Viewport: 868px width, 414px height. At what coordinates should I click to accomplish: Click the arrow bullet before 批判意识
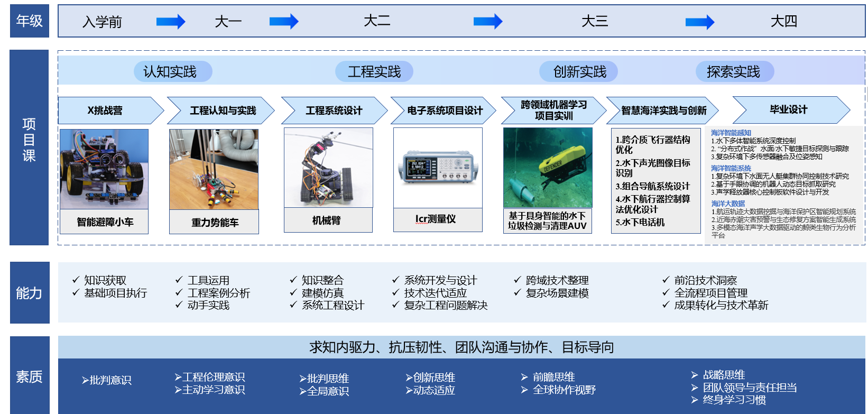point(85,380)
